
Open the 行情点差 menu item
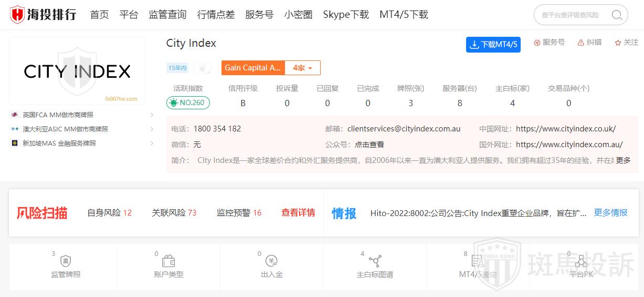pyautogui.click(x=216, y=15)
